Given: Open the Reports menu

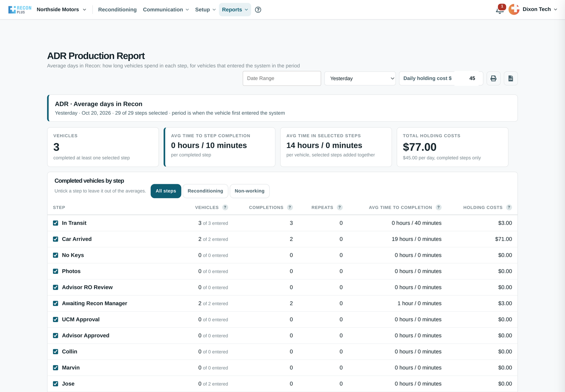Looking at the screenshot, I should pyautogui.click(x=235, y=10).
